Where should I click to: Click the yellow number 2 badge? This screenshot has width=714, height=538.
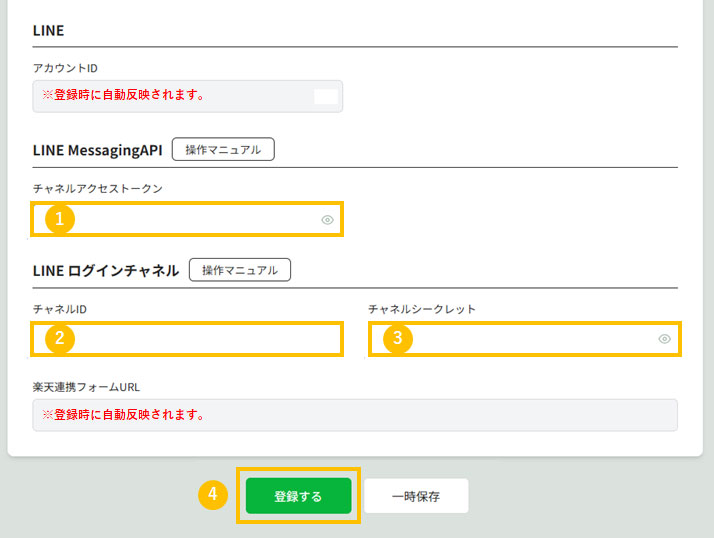tap(60, 339)
